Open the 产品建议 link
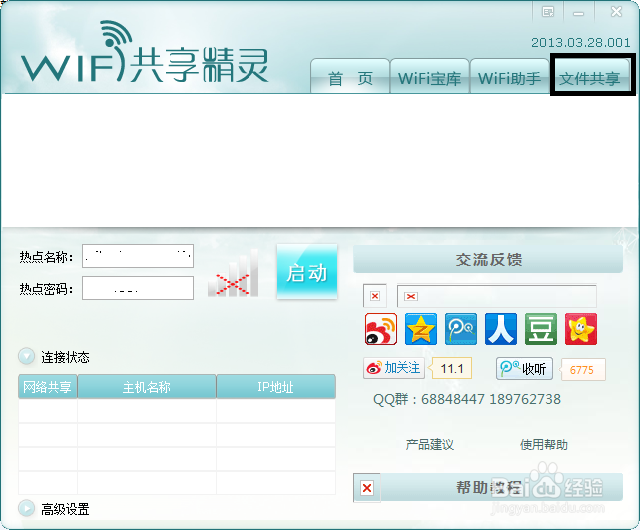This screenshot has width=640, height=530. click(429, 444)
